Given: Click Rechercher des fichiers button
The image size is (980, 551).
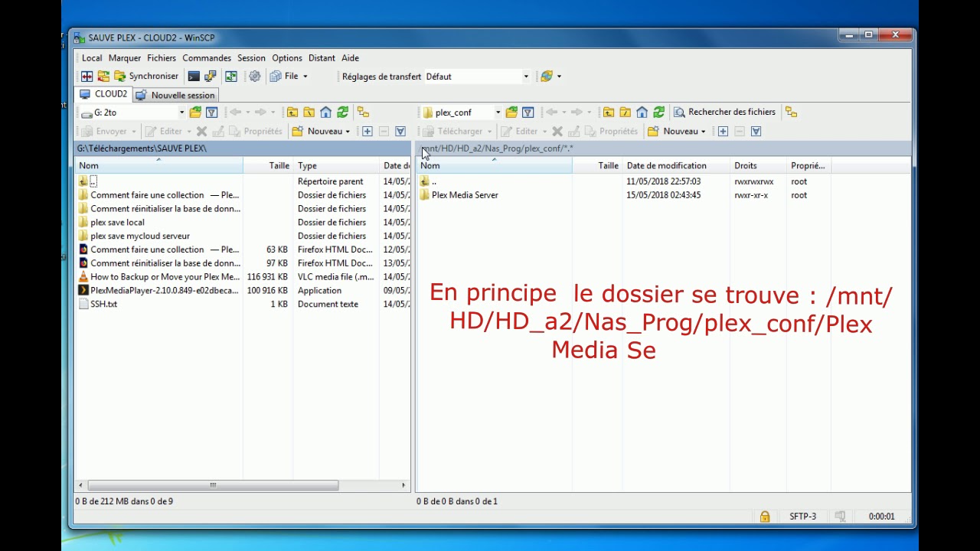Looking at the screenshot, I should 724,112.
